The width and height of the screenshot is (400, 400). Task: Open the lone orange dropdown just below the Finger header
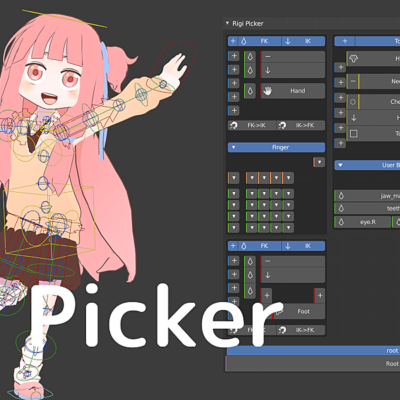319,162
